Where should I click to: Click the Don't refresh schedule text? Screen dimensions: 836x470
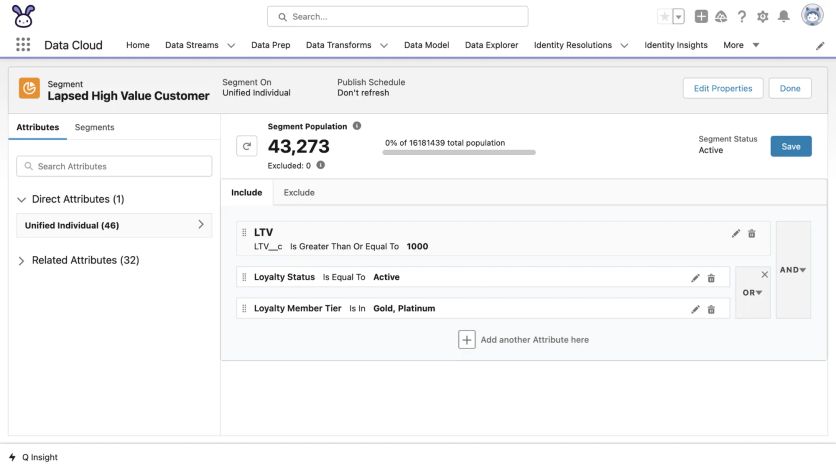363,93
